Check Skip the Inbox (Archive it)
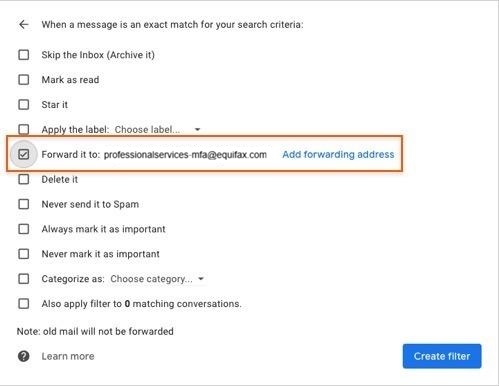499x386 pixels. (x=24, y=55)
